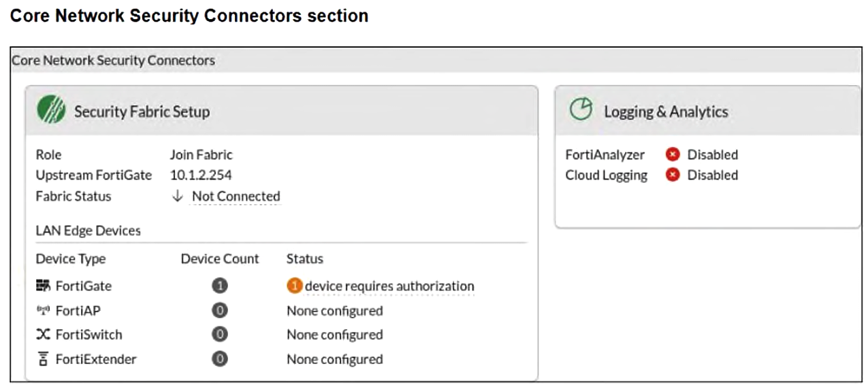Click the FortiExtender device count badge
The width and height of the screenshot is (868, 387).
(x=219, y=359)
